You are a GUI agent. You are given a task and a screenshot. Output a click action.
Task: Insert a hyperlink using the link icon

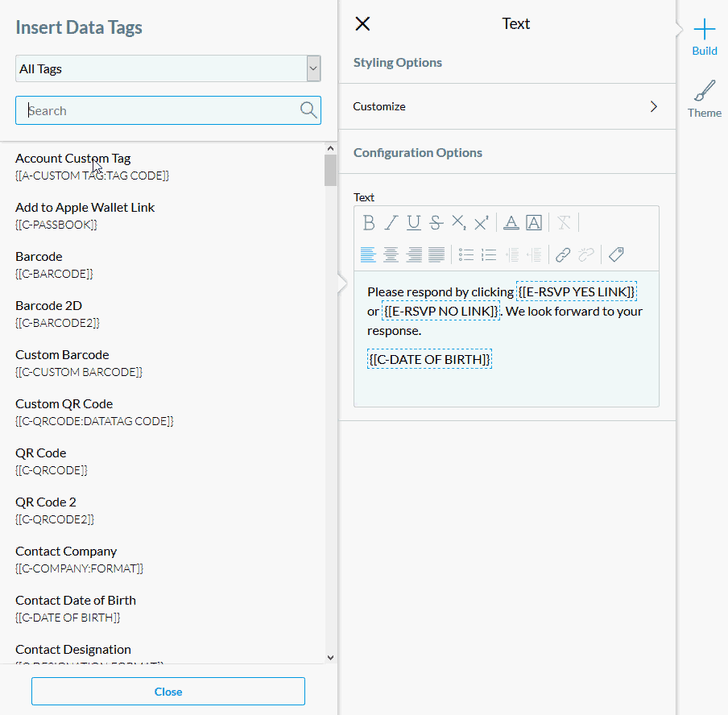[562, 254]
